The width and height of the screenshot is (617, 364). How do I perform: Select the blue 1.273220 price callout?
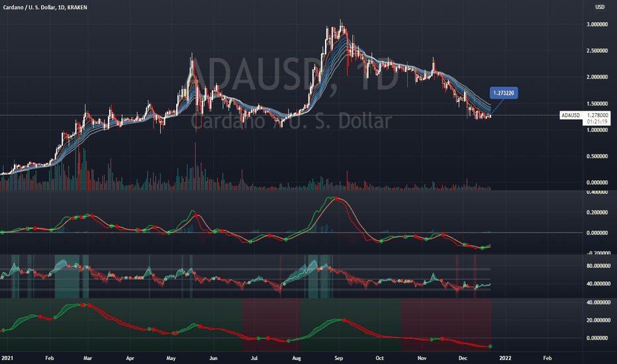click(504, 93)
